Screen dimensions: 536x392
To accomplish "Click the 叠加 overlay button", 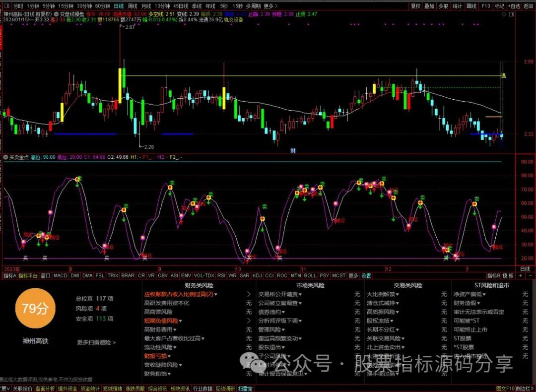I will point(429,6).
